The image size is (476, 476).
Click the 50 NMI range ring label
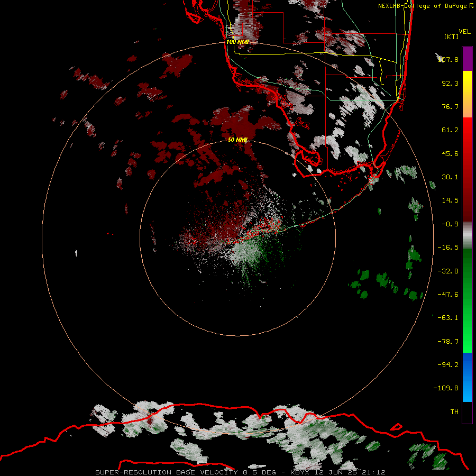click(237, 140)
